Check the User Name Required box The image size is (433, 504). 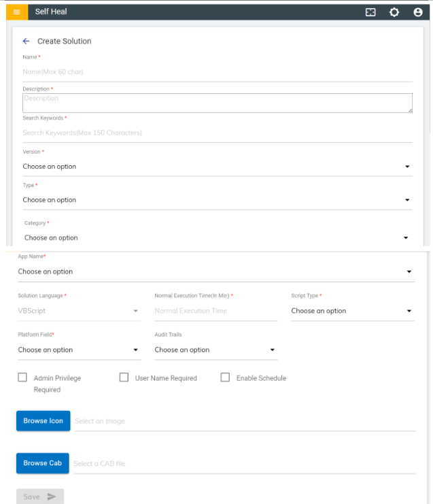[x=124, y=377]
